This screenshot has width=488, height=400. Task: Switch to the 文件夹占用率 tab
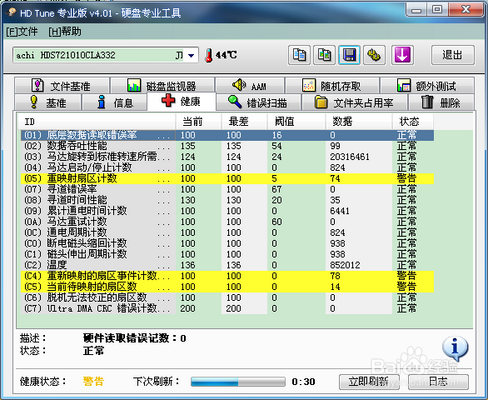354,102
